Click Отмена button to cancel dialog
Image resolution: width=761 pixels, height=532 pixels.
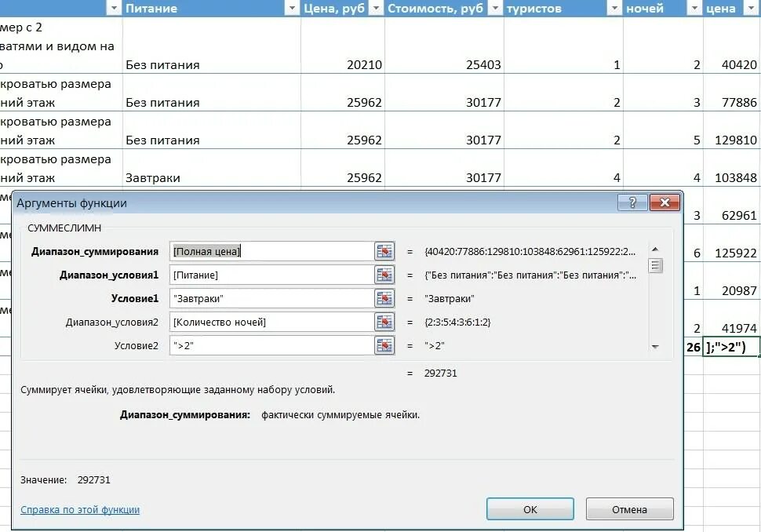coord(629,509)
